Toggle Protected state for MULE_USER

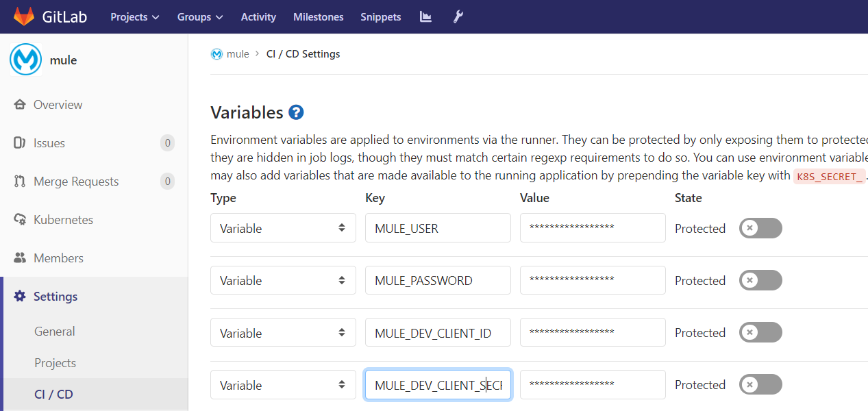point(760,228)
